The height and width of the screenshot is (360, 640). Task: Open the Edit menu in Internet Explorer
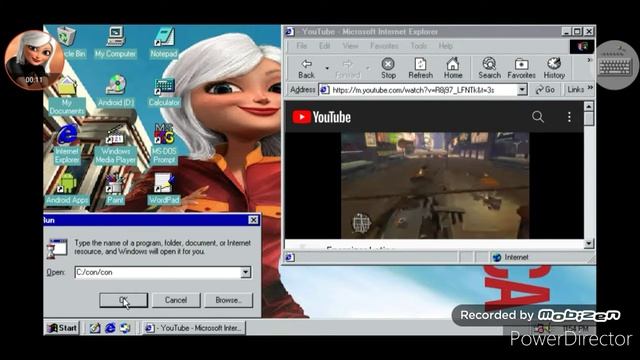click(x=324, y=46)
